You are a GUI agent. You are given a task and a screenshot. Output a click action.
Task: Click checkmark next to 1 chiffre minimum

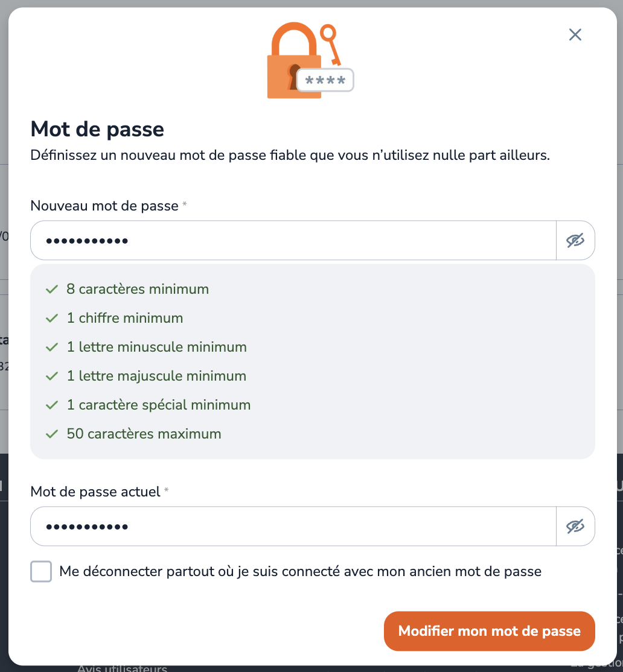coord(52,318)
